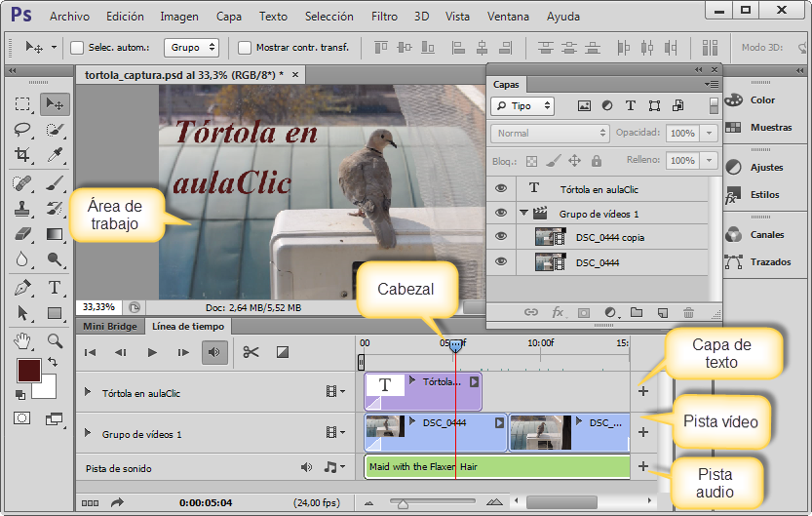Select the Horizontal Type tool
The width and height of the screenshot is (812, 516).
coord(55,288)
